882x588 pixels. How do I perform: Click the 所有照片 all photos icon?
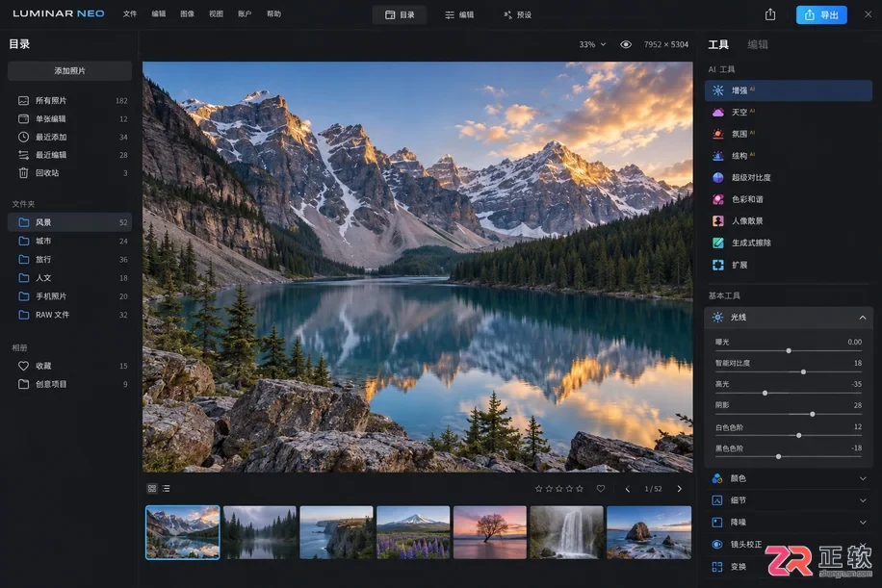(23, 101)
